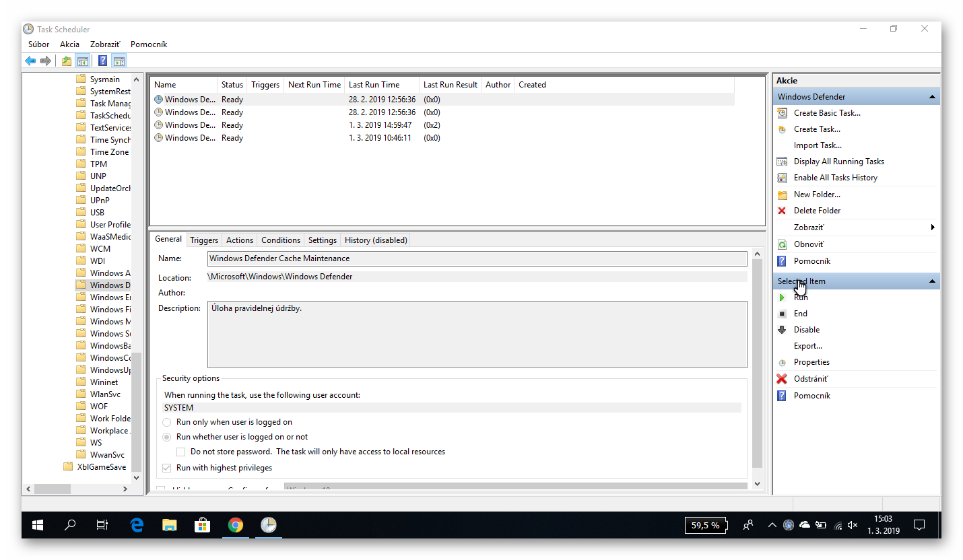Toggle 'Run with highest privileges' checkbox
Viewport: 963px width, 560px height.
coord(167,468)
